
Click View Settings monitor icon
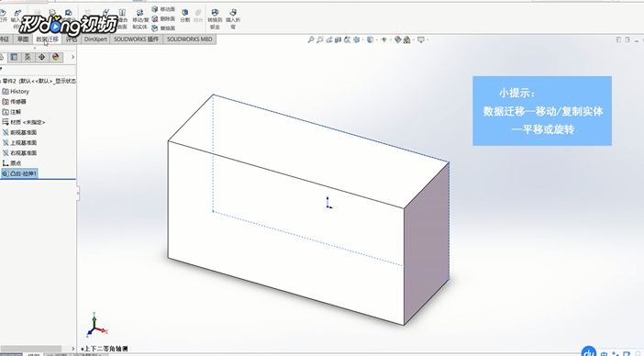pyautogui.click(x=421, y=39)
